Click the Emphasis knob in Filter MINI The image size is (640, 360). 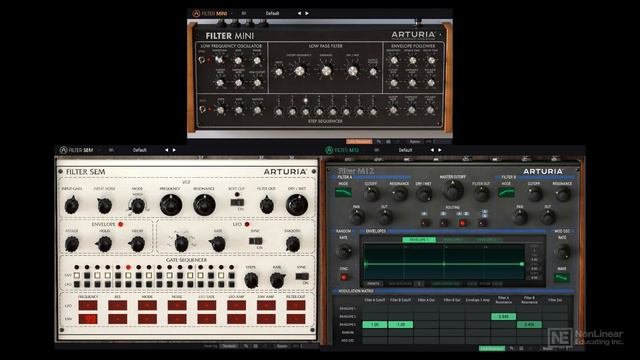(x=326, y=71)
